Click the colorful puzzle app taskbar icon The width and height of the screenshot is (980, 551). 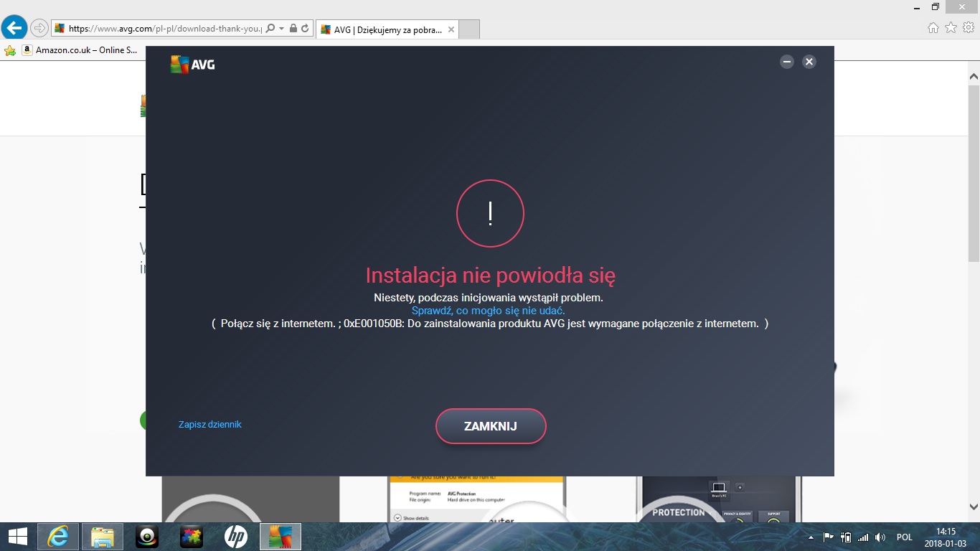(x=191, y=537)
